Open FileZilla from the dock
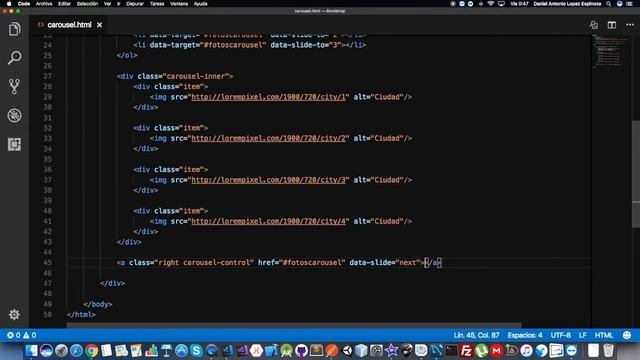Viewport: 640px width, 360px height. (x=466, y=351)
